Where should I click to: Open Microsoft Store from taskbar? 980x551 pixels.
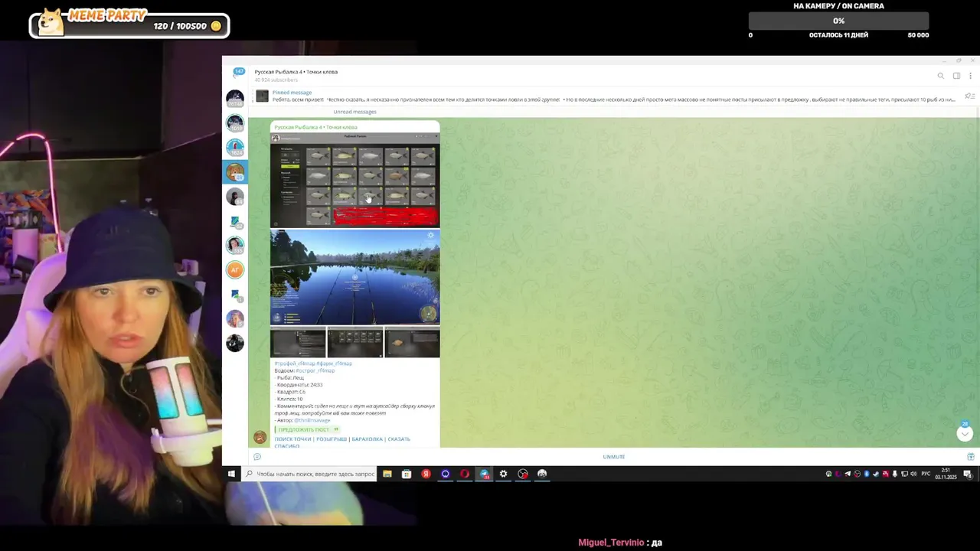407,474
